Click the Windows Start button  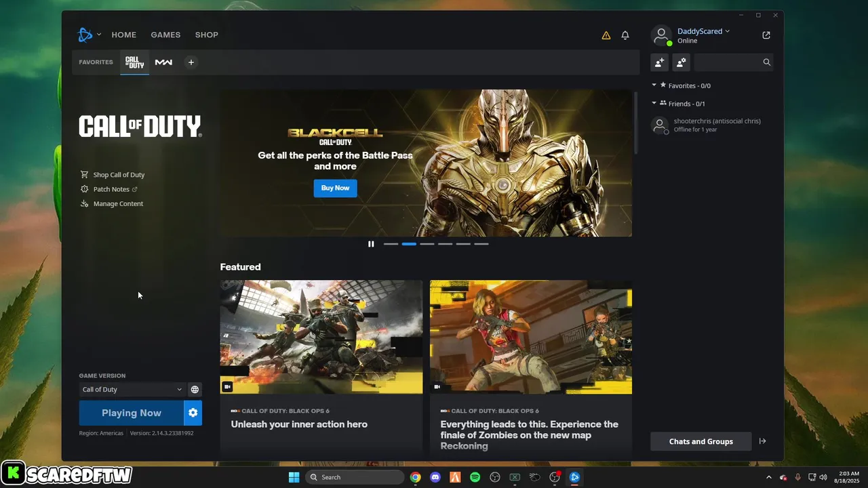[x=294, y=477]
